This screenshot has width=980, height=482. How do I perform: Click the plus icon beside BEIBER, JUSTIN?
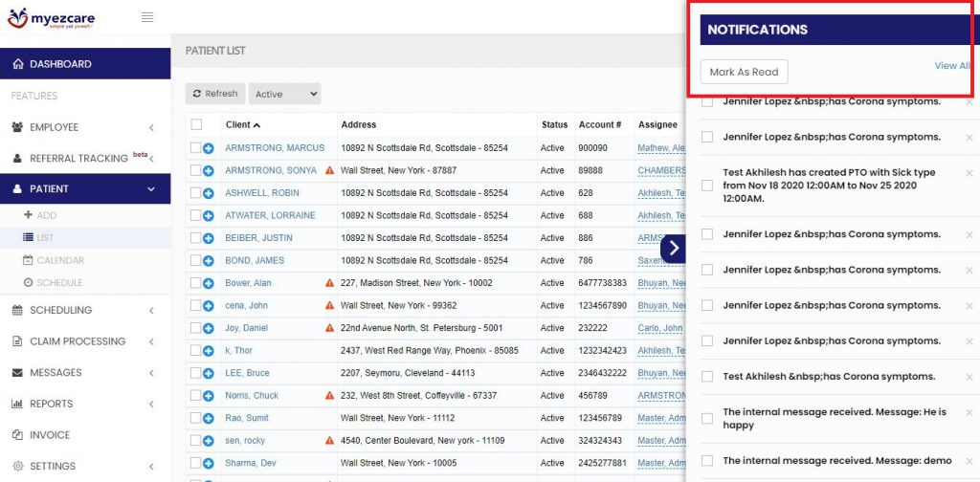point(208,238)
